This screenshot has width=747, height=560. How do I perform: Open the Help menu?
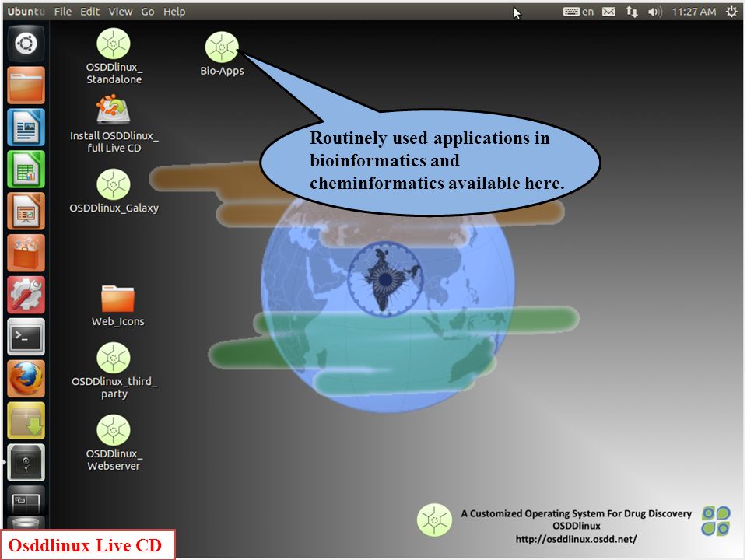click(174, 12)
